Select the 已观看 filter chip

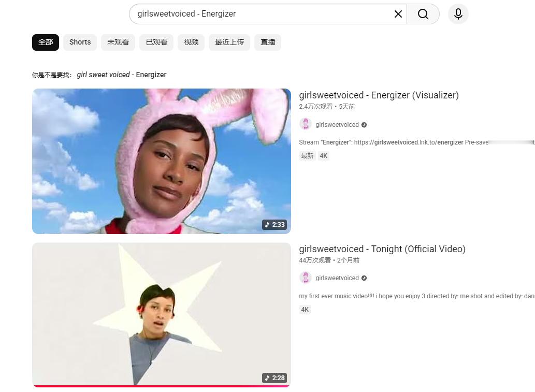click(x=156, y=42)
